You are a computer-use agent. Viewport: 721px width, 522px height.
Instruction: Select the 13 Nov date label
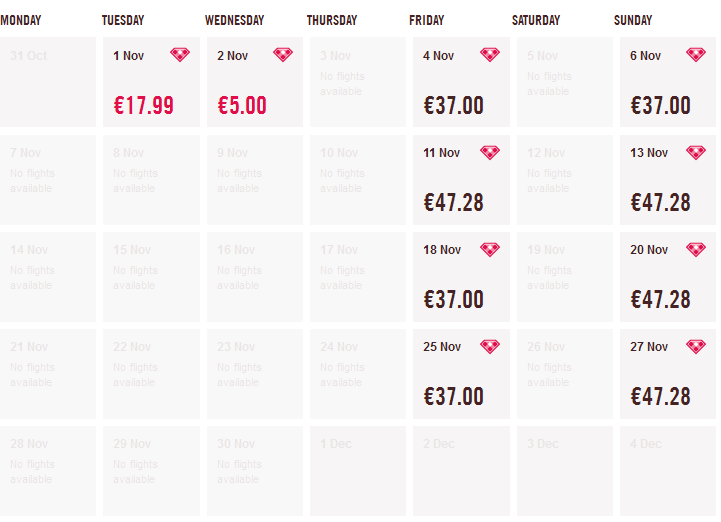[x=649, y=153]
